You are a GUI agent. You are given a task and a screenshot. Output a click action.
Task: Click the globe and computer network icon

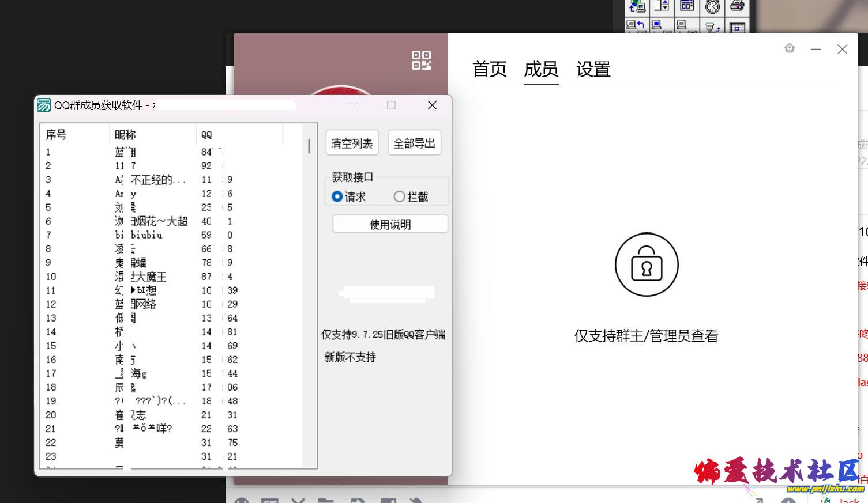637,6
